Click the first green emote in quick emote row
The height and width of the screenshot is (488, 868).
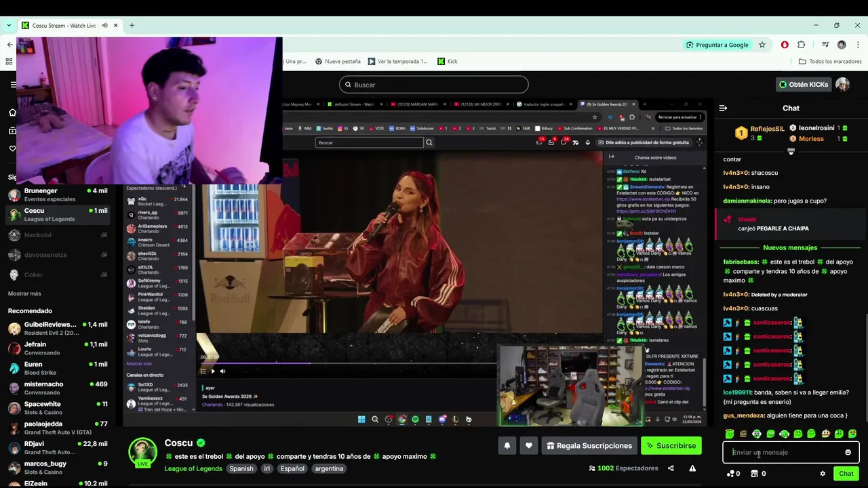[729, 434]
